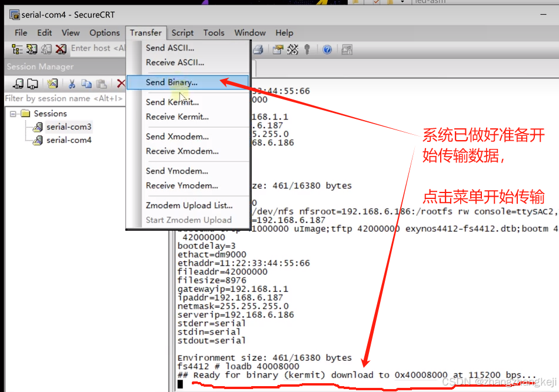Image resolution: width=559 pixels, height=392 pixels.
Task: Click the Print toolbar icon
Action: (x=258, y=49)
